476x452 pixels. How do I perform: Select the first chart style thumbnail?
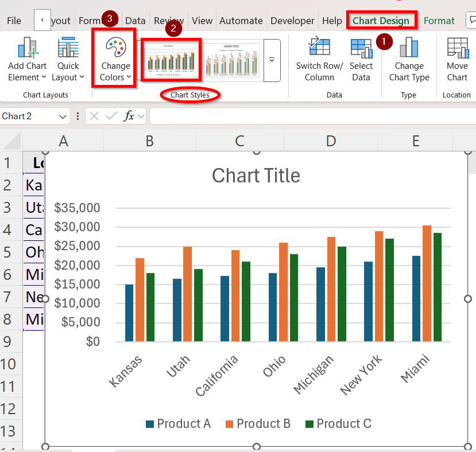coord(171,60)
